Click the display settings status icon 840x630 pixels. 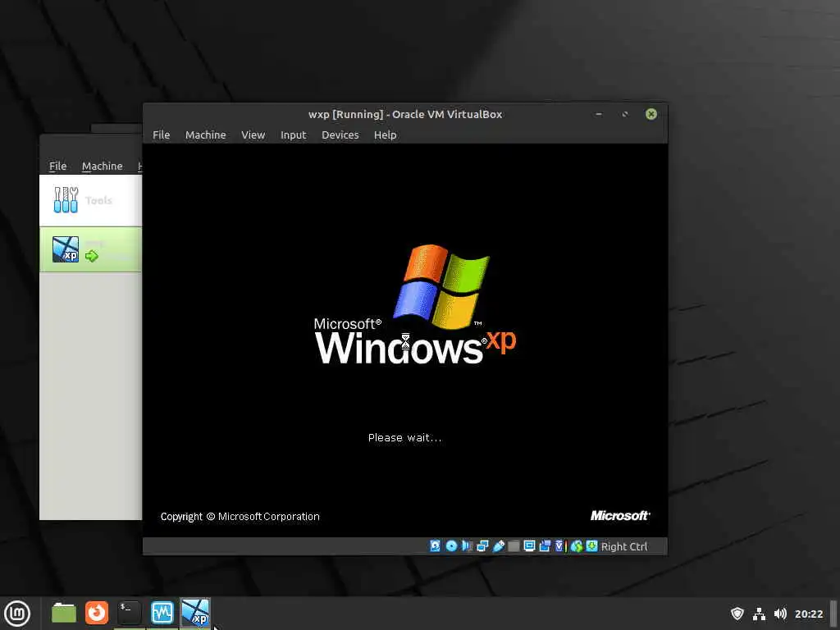tap(529, 546)
